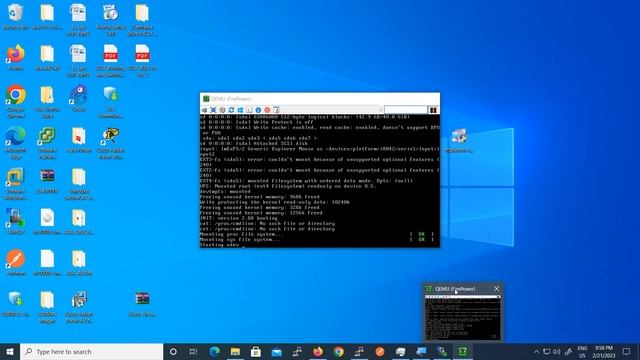
Task: Open network status in system tray
Action: (547, 351)
